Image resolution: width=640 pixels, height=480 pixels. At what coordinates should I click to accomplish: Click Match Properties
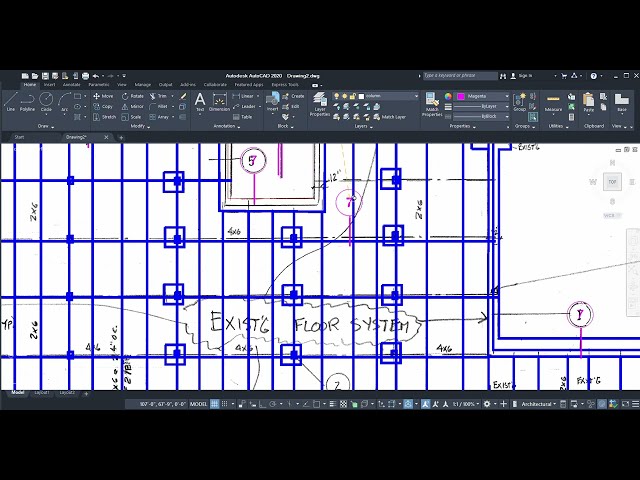[432, 104]
